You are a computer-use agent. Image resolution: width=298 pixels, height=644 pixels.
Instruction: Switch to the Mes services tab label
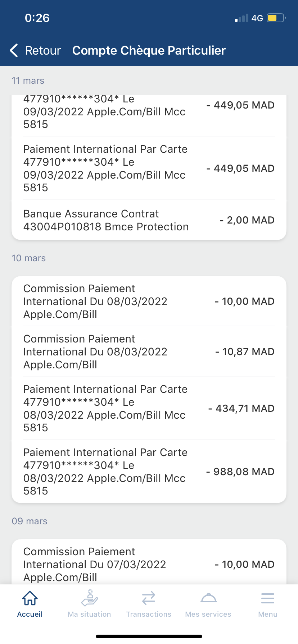[208, 614]
